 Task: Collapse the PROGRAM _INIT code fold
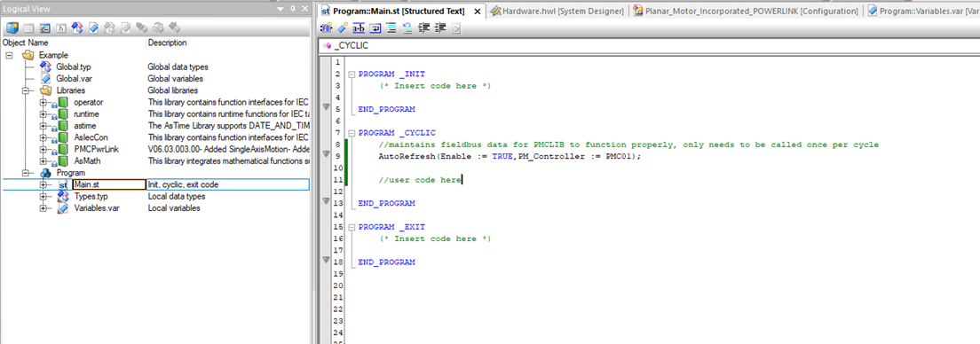pos(352,74)
